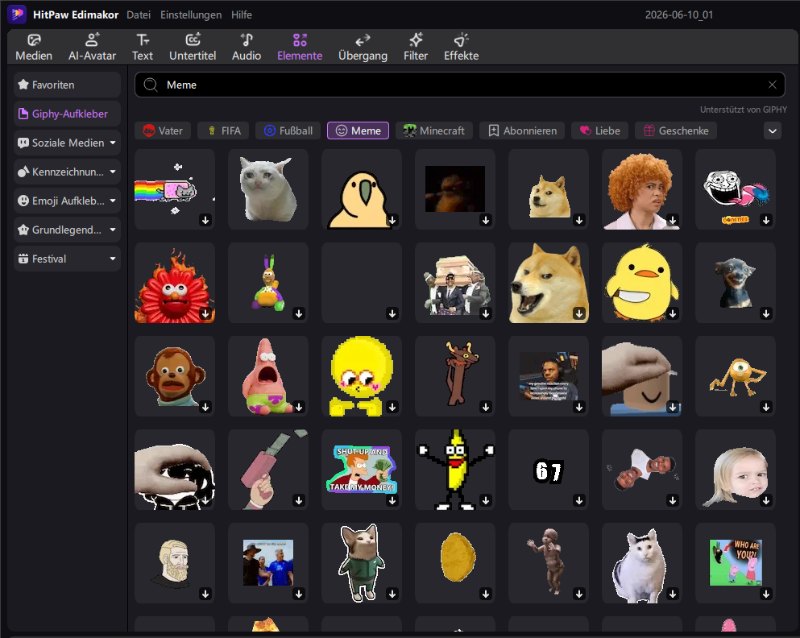The width and height of the screenshot is (800, 638).
Task: Click the HitPaw Edimakor logo icon
Action: pyautogui.click(x=17, y=14)
